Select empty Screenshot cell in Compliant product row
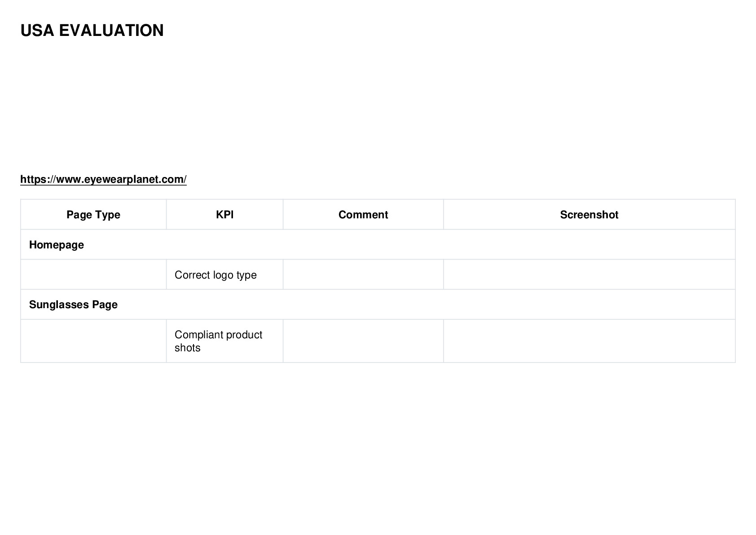The image size is (756, 535). pos(589,341)
